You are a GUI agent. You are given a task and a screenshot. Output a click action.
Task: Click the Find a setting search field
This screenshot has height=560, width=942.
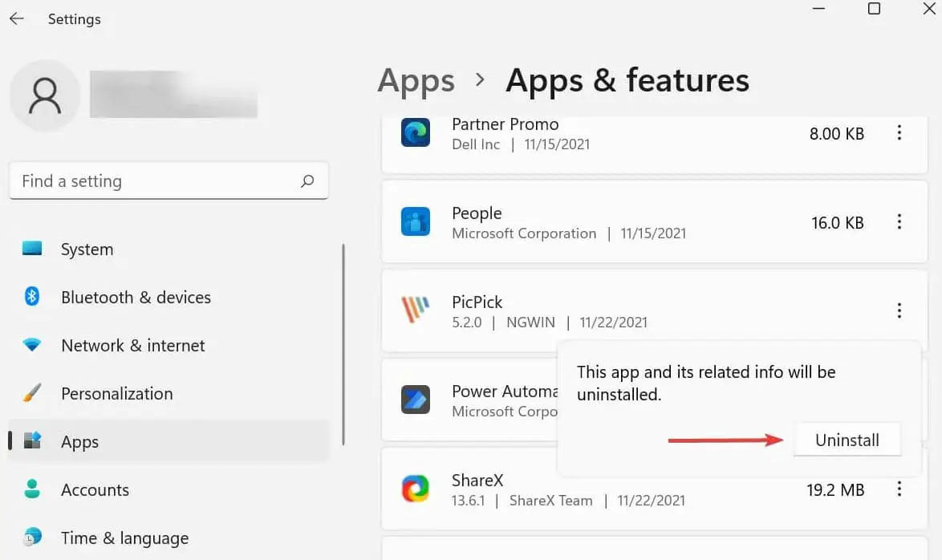pyautogui.click(x=169, y=181)
